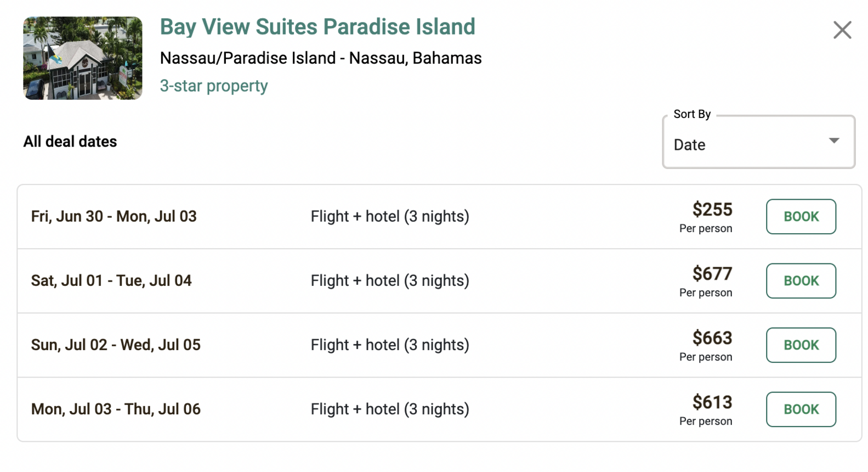Screen dimensions: 868x472
Task: Click the Sort By field label
Action: click(x=691, y=114)
